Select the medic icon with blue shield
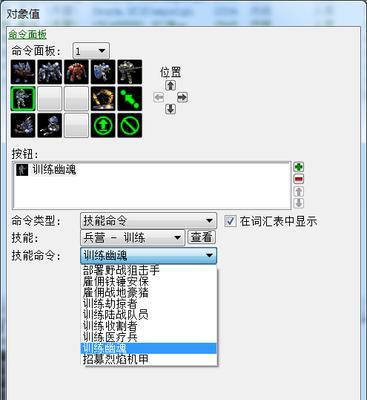Screen dimensions: 367x400 pos(103,72)
